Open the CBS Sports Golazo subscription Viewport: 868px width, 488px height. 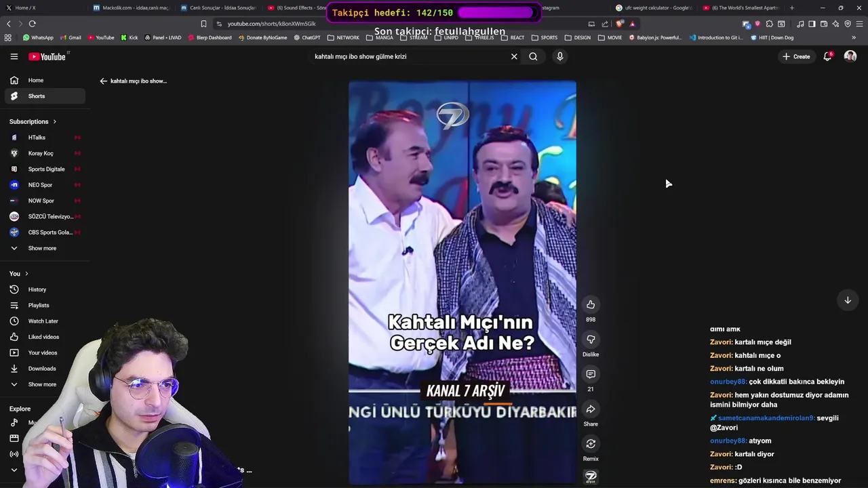point(45,232)
